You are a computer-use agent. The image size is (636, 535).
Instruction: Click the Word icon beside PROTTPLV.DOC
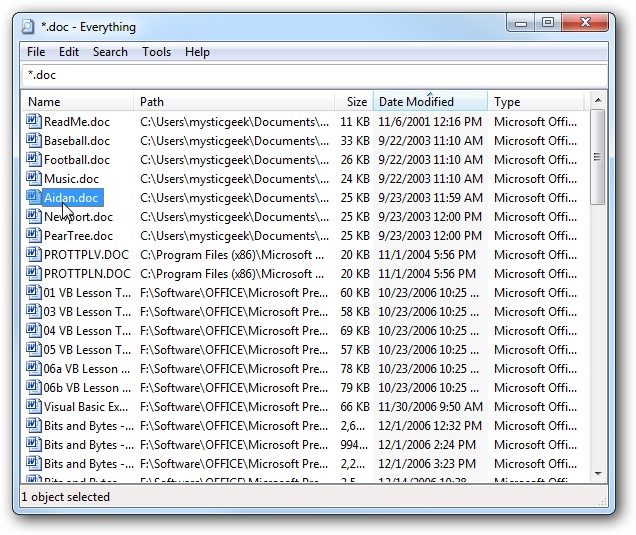[x=34, y=254]
